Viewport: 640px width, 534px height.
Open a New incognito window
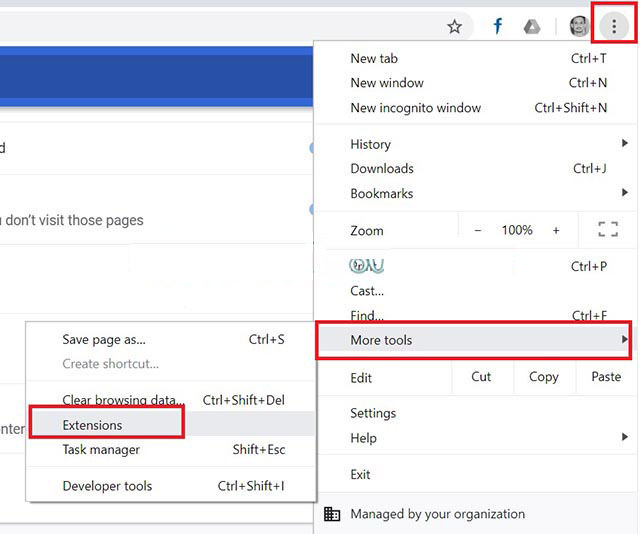(x=415, y=108)
